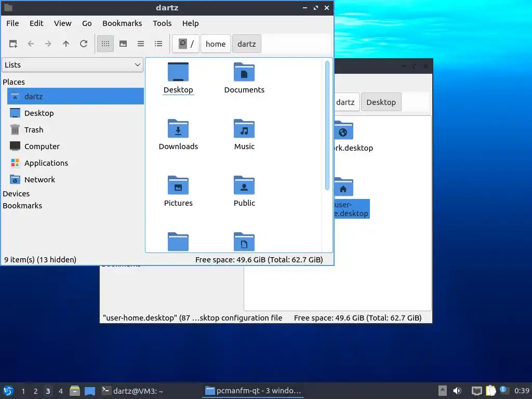This screenshot has height=399, width=532.
Task: Select the network .desktop file in back window
Action: click(353, 136)
